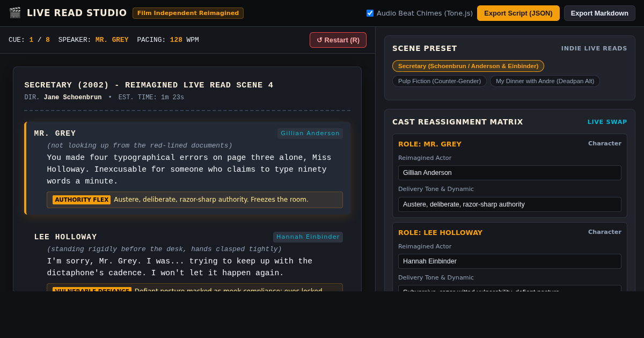
Task: Click the scene title Secretary (2002)
Action: point(149,85)
